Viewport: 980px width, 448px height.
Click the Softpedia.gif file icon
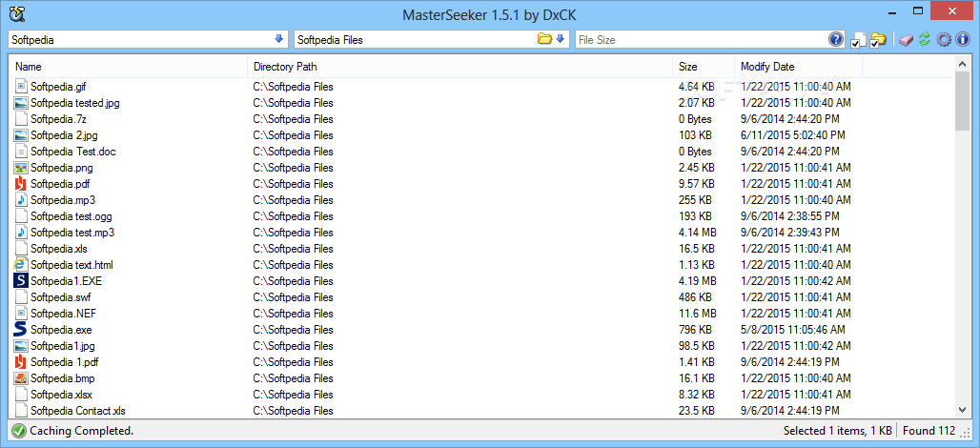click(x=21, y=86)
